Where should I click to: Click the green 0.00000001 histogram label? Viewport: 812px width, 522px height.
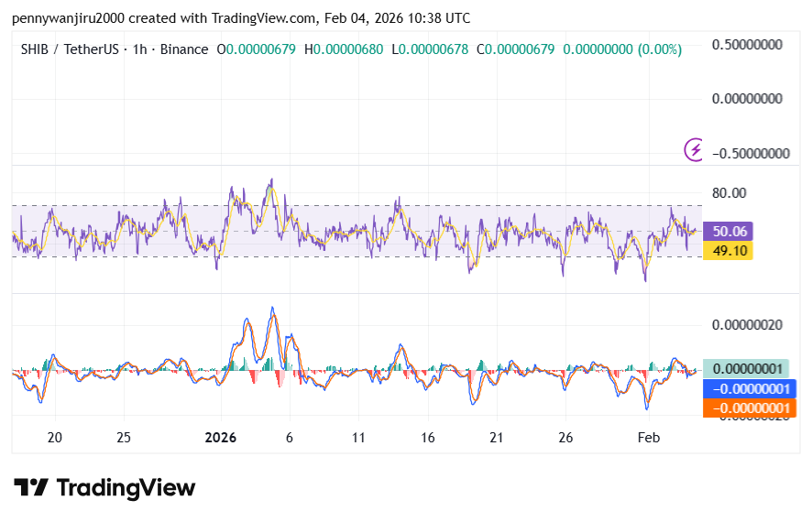click(749, 368)
